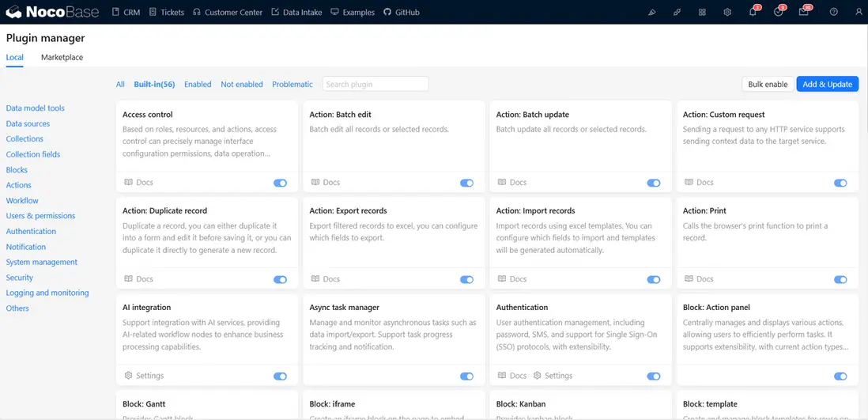Select the Built-in(56) filter

coord(154,84)
